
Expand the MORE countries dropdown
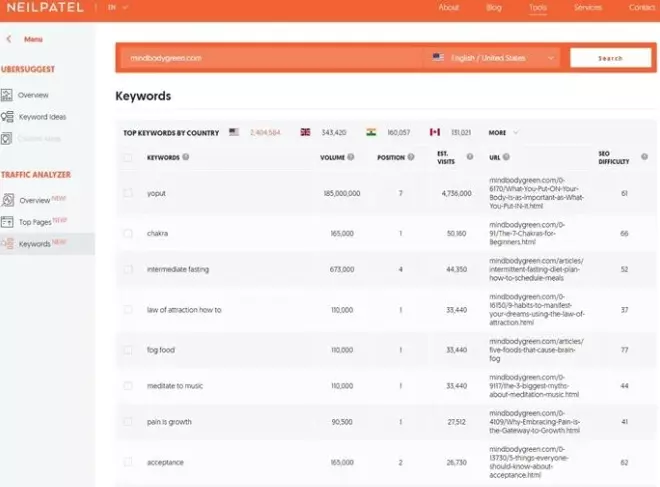tap(503, 132)
